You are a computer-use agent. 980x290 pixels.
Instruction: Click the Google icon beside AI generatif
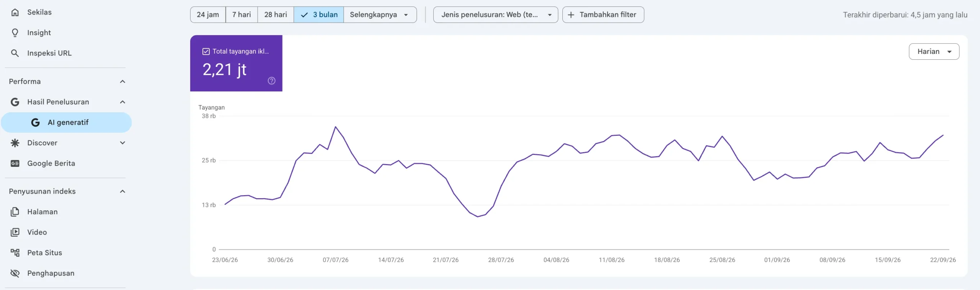click(x=36, y=122)
